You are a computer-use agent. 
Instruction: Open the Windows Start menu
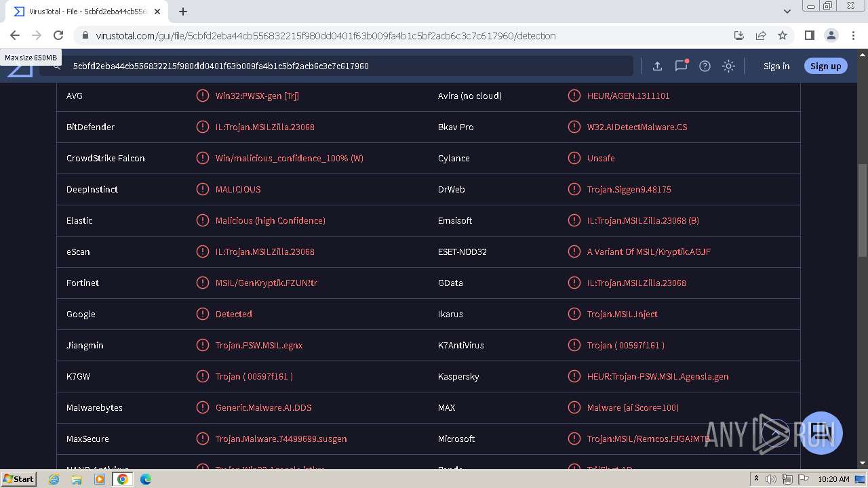click(19, 479)
